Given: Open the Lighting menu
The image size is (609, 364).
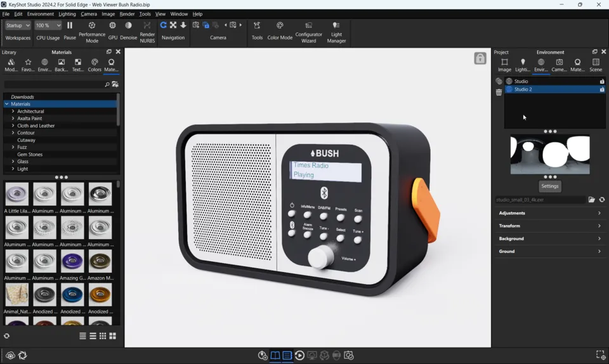Looking at the screenshot, I should coord(67,14).
